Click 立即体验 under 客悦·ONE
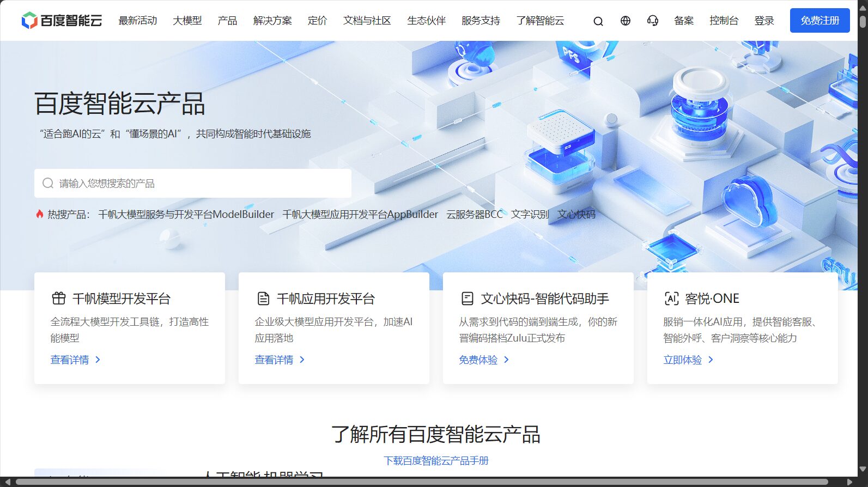The height and width of the screenshot is (487, 868). [x=688, y=360]
